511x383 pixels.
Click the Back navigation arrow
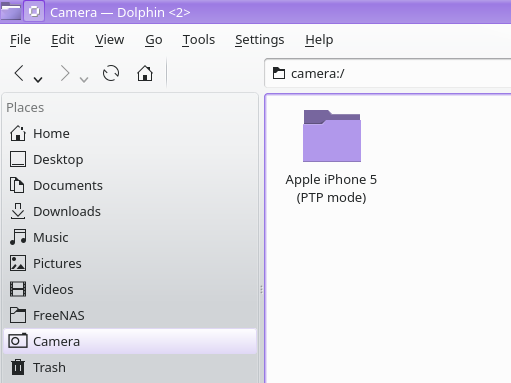(19, 73)
